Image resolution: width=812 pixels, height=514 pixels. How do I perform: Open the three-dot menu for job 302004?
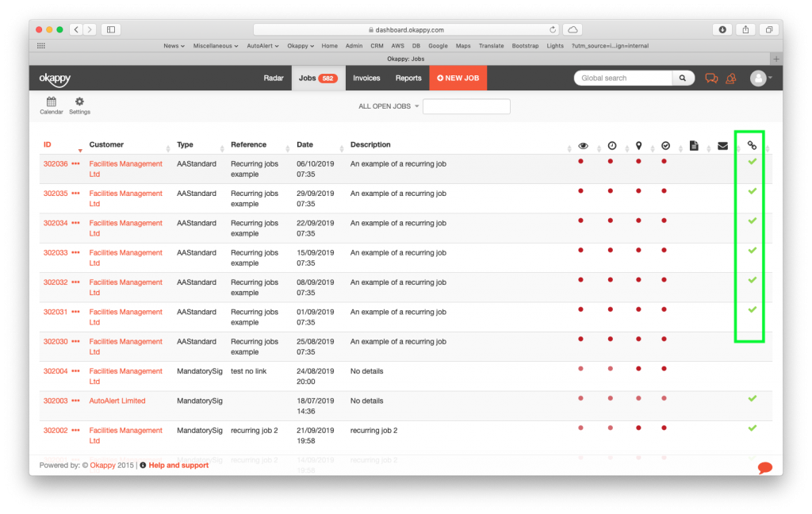coord(75,371)
